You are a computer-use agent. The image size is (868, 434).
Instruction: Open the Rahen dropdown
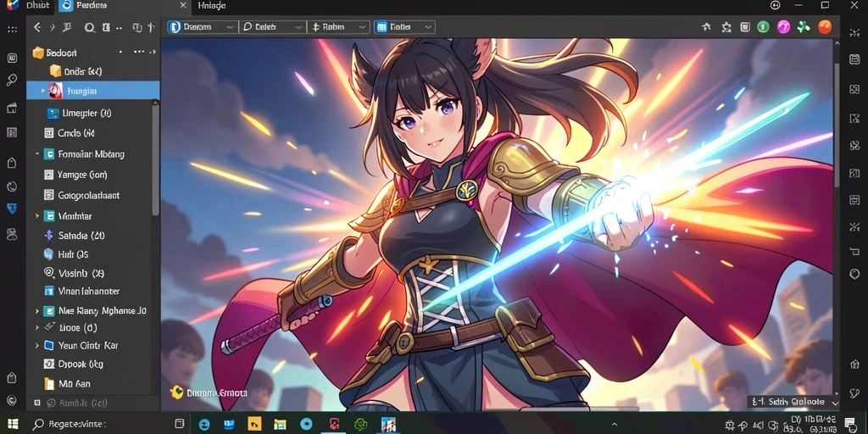339,27
